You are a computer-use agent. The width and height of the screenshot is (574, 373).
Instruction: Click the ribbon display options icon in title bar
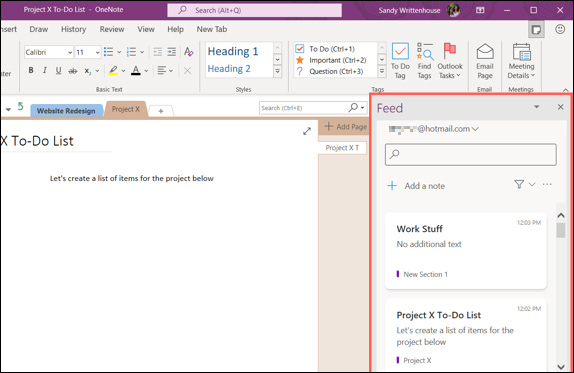pos(480,10)
